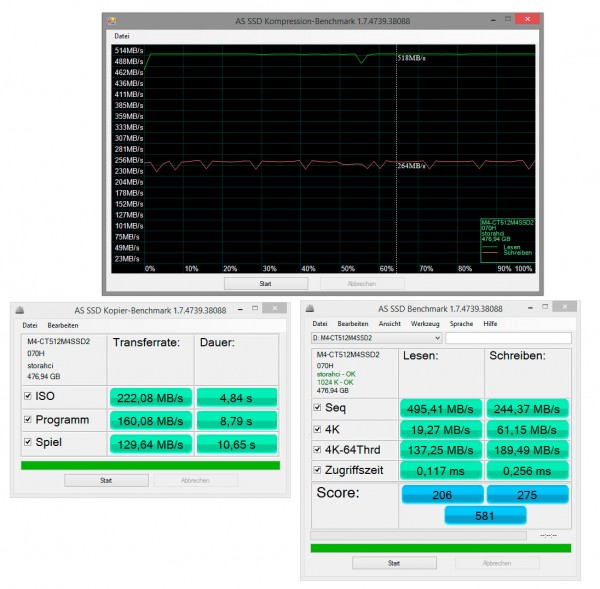Click Abbrechen in Kompression-Benchmark window
The height and width of the screenshot is (589, 600).
click(x=362, y=284)
